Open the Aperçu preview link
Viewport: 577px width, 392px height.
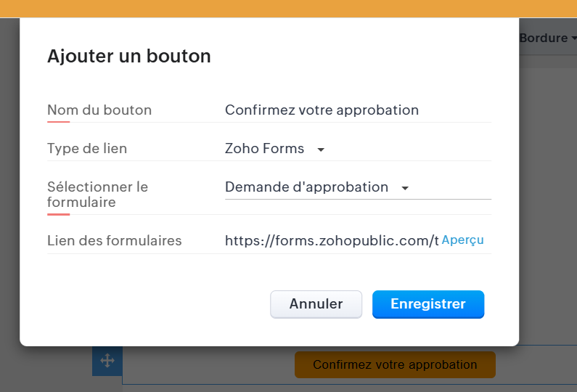click(x=462, y=240)
